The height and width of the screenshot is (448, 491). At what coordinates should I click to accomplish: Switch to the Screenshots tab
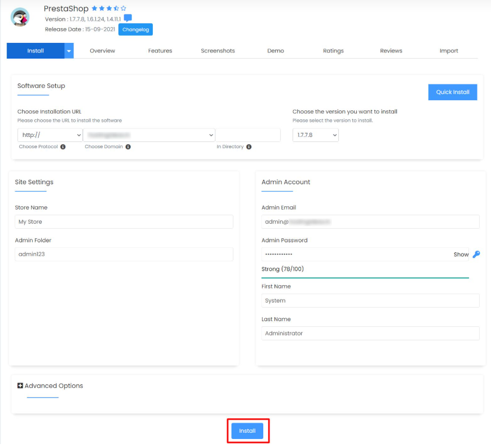click(218, 51)
